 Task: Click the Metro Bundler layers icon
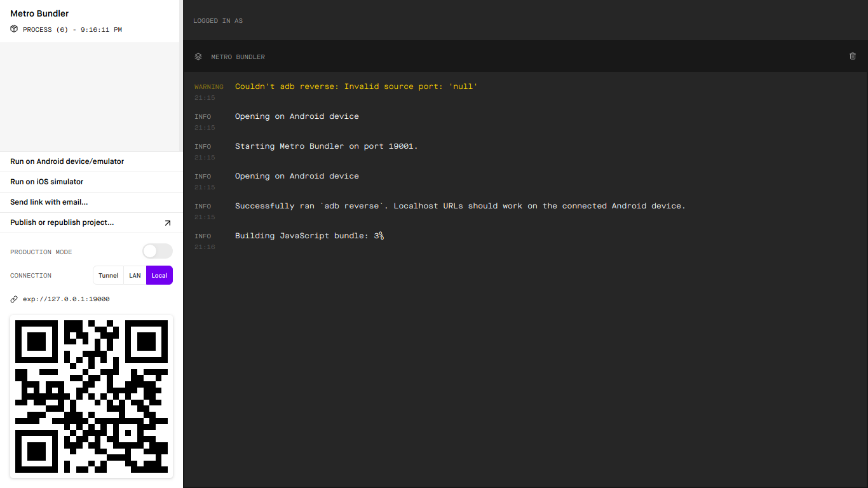click(198, 57)
